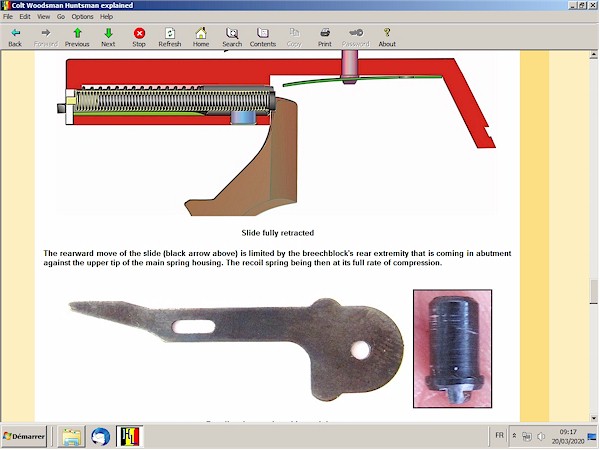600x450 pixels.
Task: Click paragraph starting 'The rearward move'
Action: 277,258
